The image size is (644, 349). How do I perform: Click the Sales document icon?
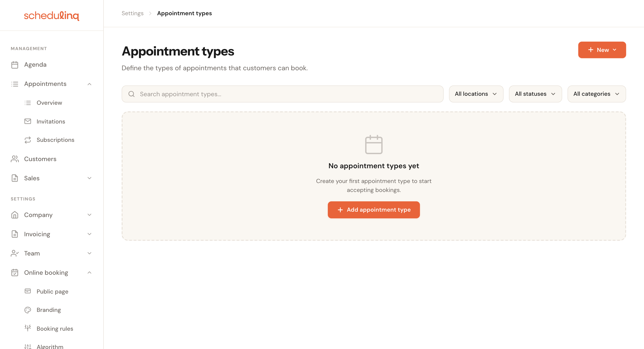(15, 178)
